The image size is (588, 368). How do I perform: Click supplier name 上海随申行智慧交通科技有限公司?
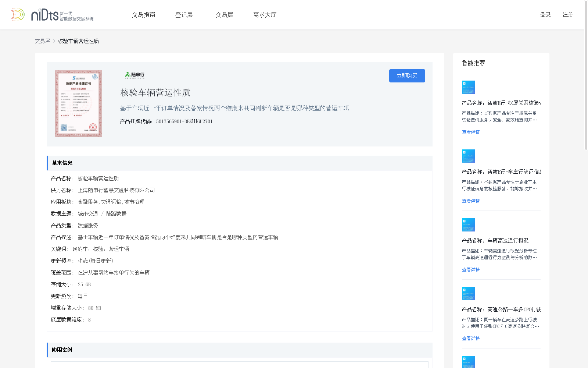[x=116, y=190]
